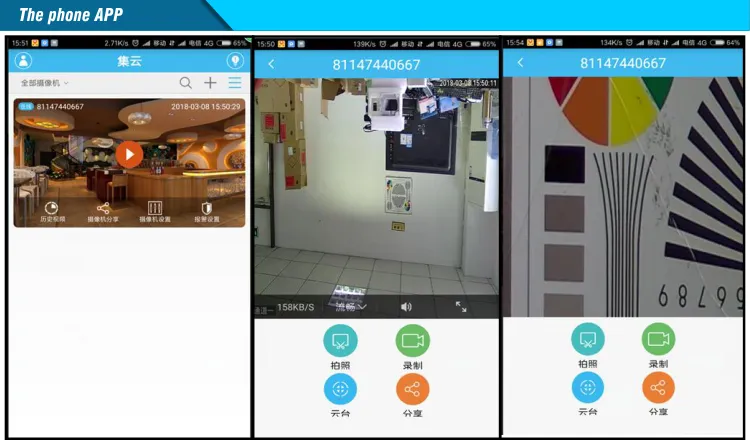Add a new camera with plus icon
This screenshot has height=440, width=750.
(210, 84)
